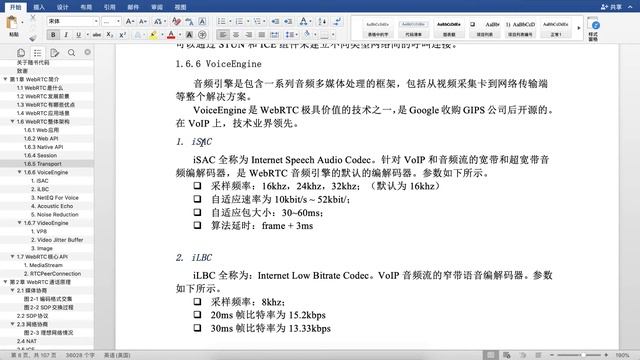The width and height of the screenshot is (640, 360).
Task: Open the Layout (布局) tab
Action: point(86,7)
